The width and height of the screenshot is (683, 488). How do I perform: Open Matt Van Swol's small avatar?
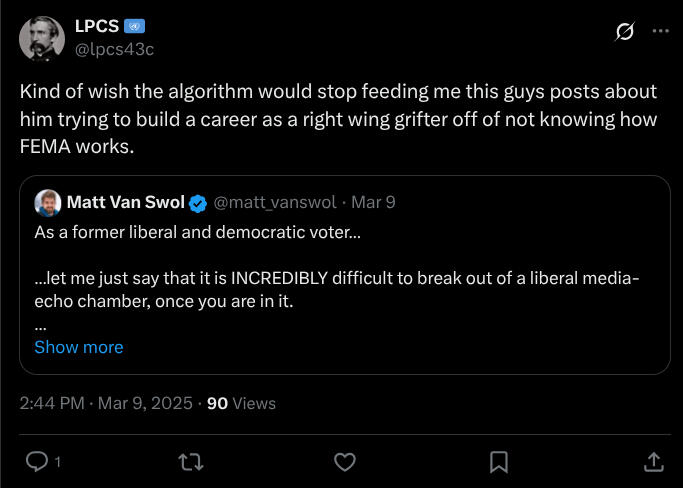[47, 203]
